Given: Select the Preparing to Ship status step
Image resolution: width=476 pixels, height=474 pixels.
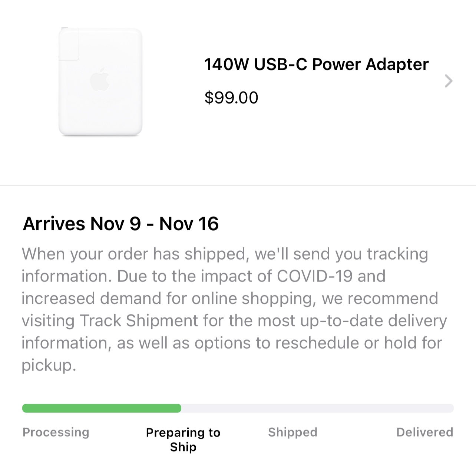Looking at the screenshot, I should click(x=183, y=440).
